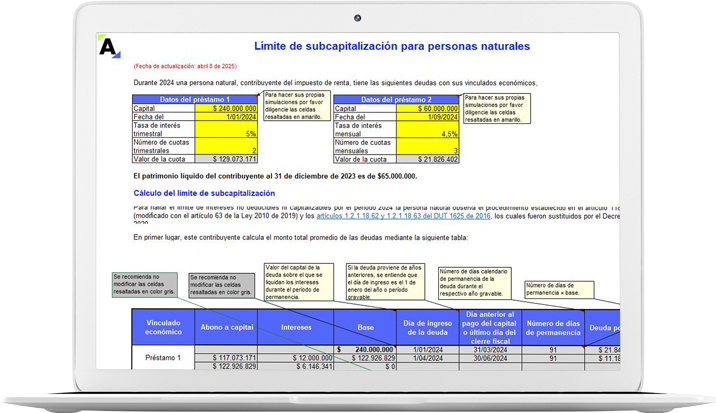This screenshot has height=413, width=716.
Task: Select the "Datos del préstamo 2" header
Action: (396, 99)
